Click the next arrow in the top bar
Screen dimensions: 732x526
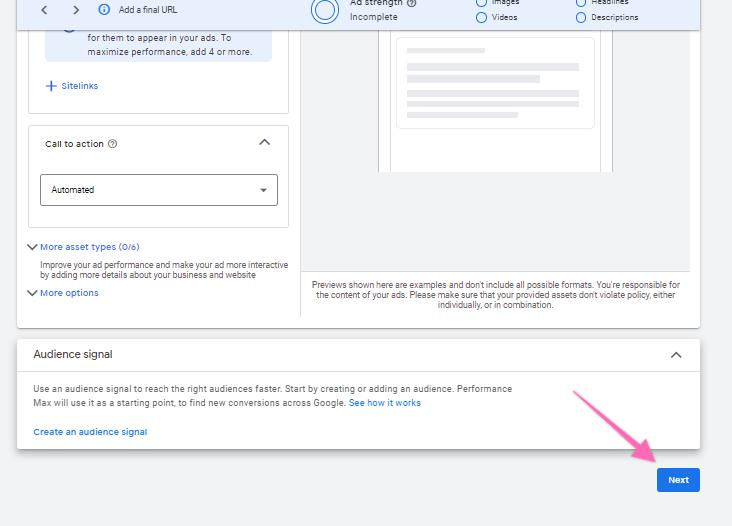(75, 10)
